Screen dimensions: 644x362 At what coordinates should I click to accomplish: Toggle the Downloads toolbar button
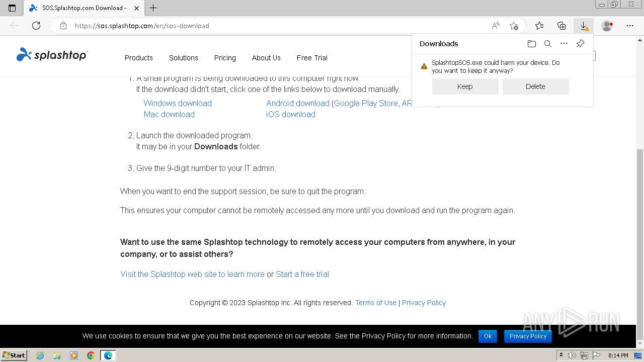pyautogui.click(x=584, y=26)
